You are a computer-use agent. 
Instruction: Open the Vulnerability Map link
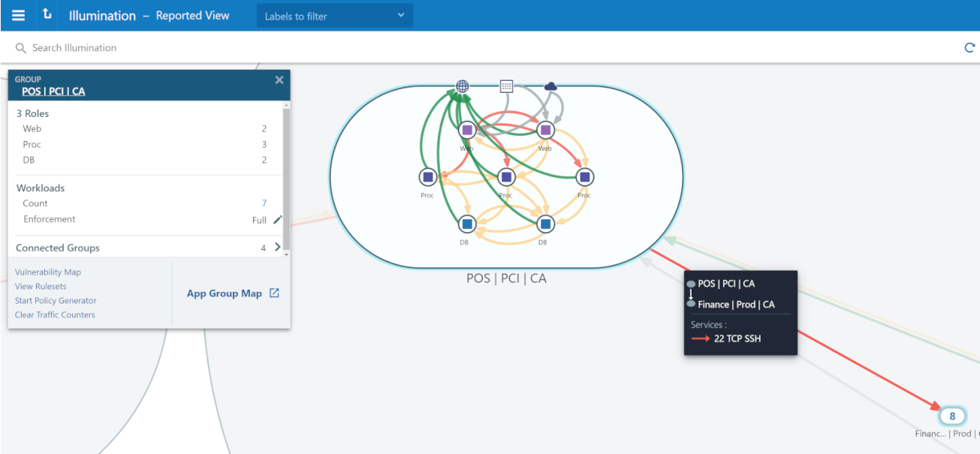pos(48,272)
